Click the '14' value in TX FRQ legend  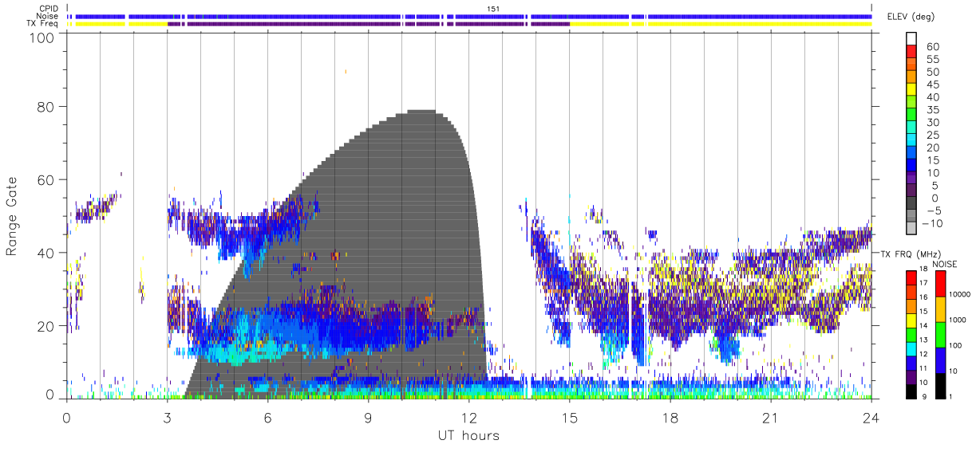pos(923,325)
